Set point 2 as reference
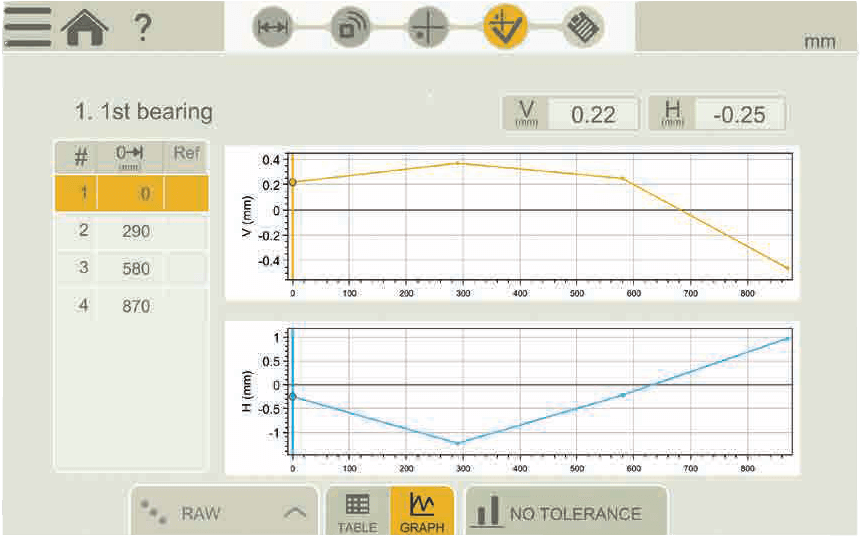 tap(186, 231)
